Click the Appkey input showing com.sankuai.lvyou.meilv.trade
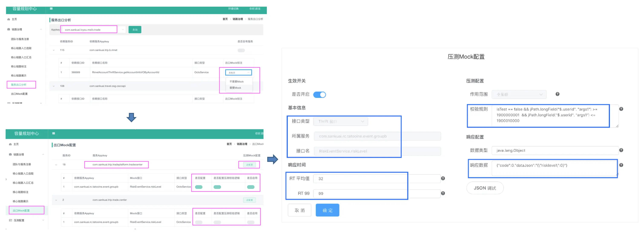Viewport: 644px width, 243px height. click(89, 29)
